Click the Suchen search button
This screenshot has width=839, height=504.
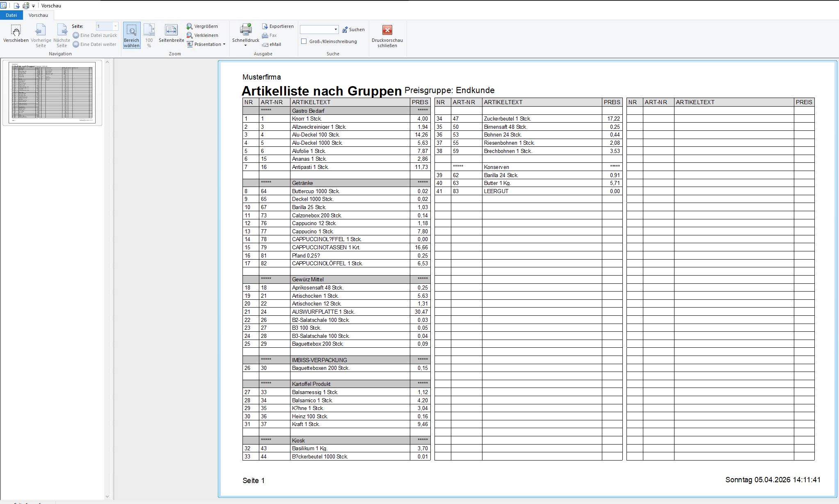(353, 30)
